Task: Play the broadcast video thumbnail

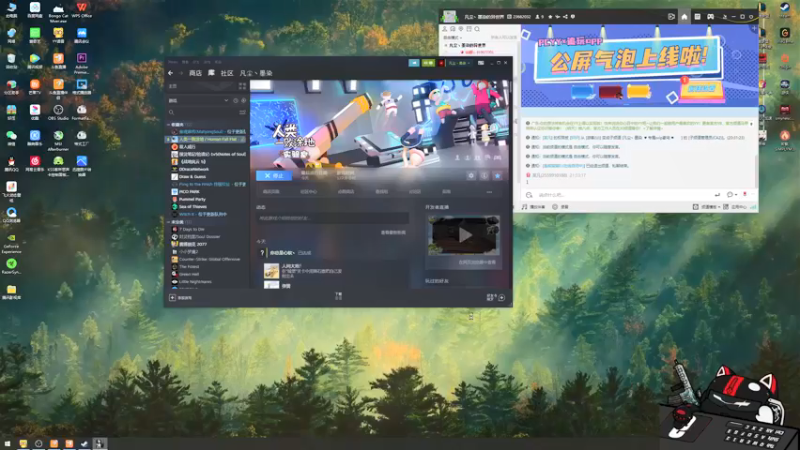Action: tap(464, 235)
